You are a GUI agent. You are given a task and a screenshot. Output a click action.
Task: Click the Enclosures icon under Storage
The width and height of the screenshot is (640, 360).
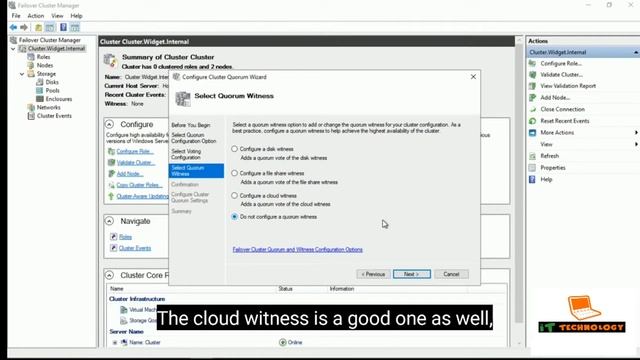click(40, 99)
